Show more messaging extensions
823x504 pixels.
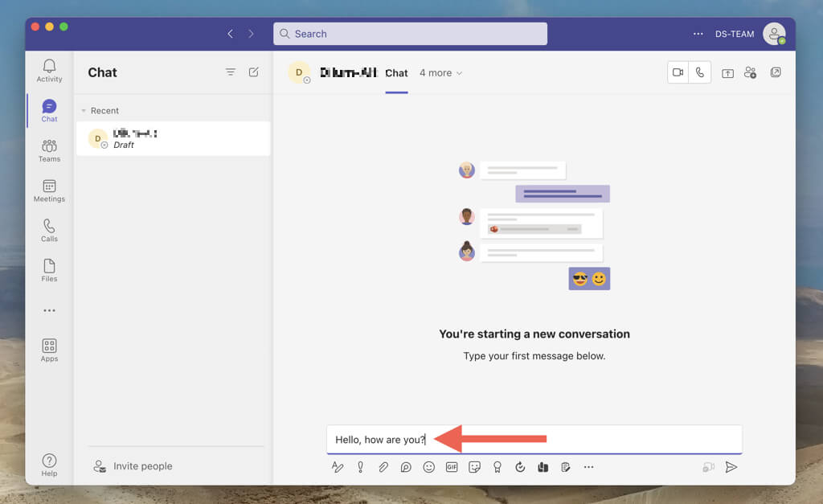pos(588,467)
